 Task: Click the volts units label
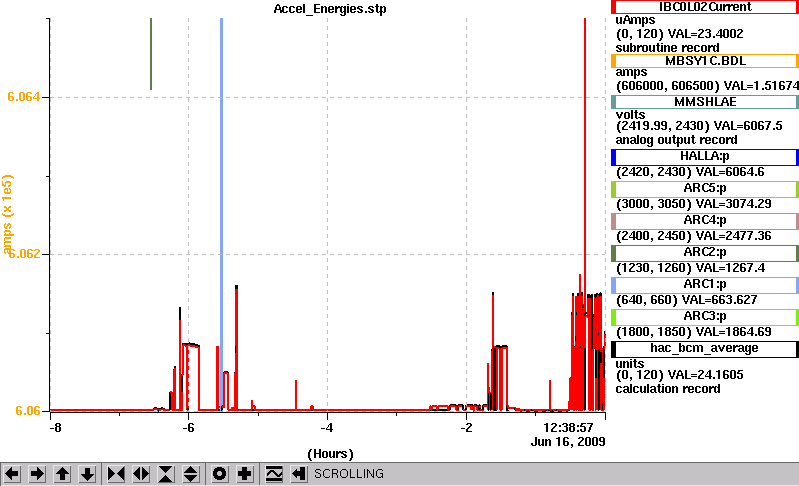coord(630,114)
